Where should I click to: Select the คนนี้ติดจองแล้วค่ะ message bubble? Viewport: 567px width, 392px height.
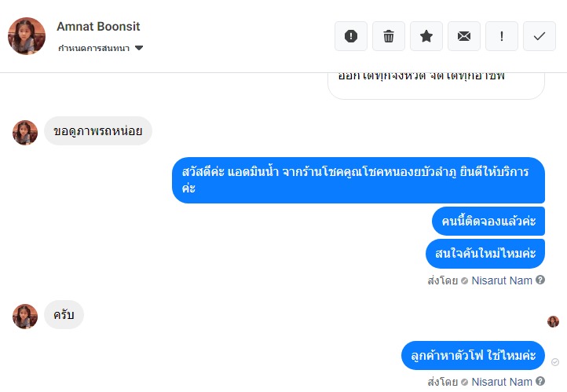[x=488, y=221]
